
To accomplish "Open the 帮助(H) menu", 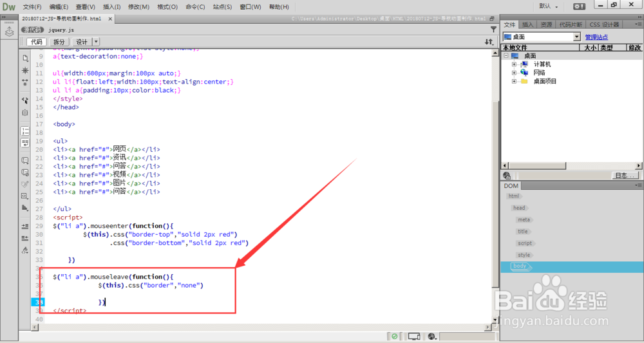I will (279, 7).
